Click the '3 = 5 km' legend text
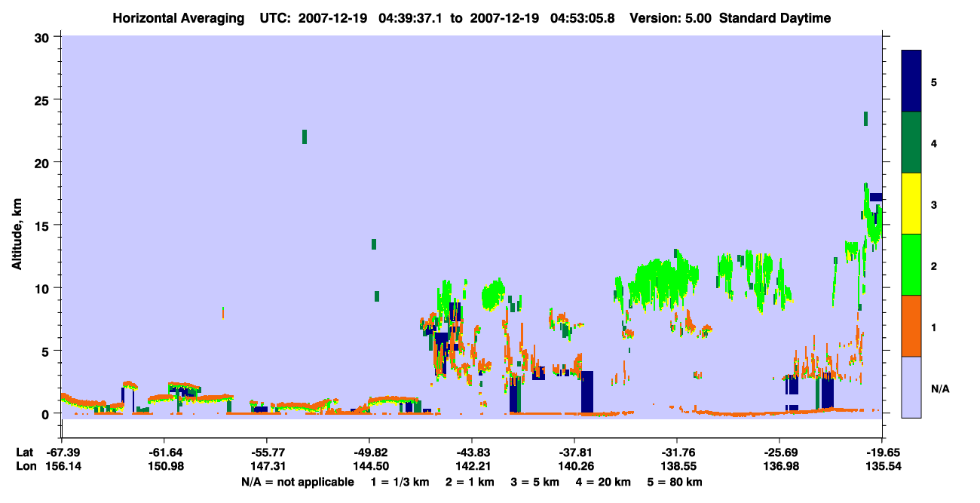 [534, 482]
